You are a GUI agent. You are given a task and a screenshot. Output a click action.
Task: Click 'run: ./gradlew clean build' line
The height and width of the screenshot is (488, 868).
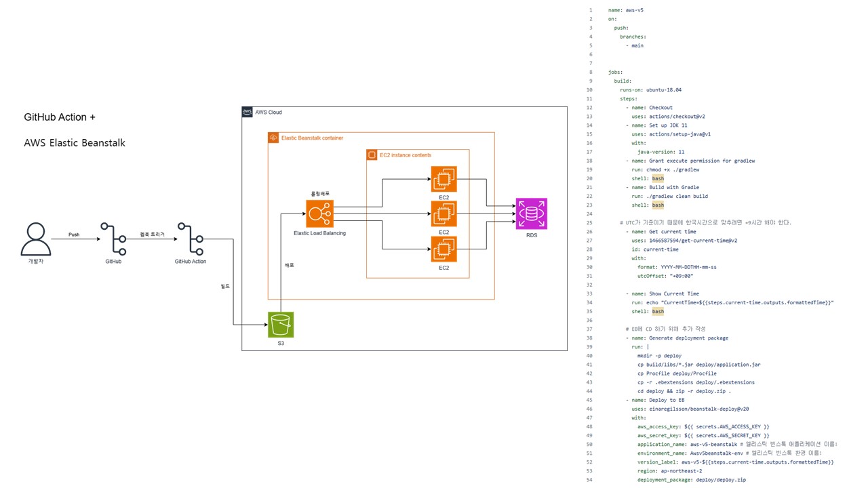669,196
